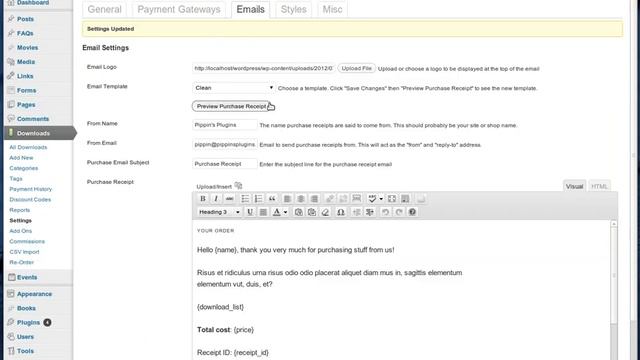The image size is (640, 360).
Task: Switch to the Payment Gateways tab
Action: 179,9
